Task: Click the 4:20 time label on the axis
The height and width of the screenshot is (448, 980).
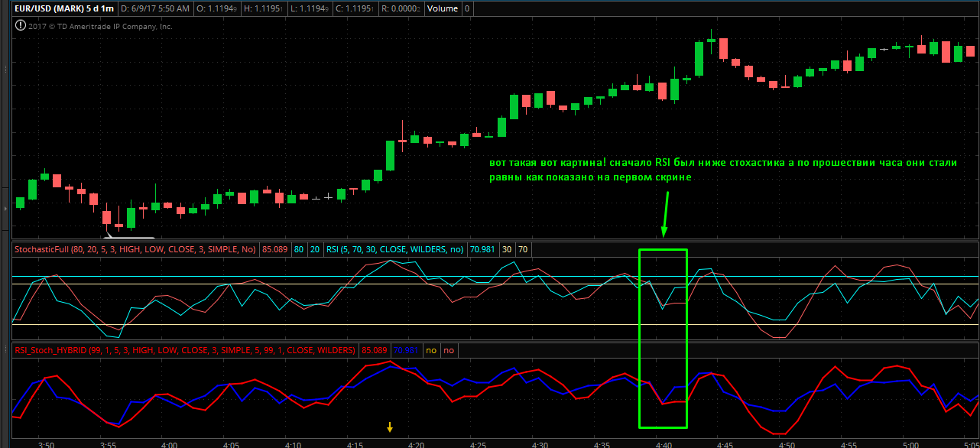Action: click(415, 443)
